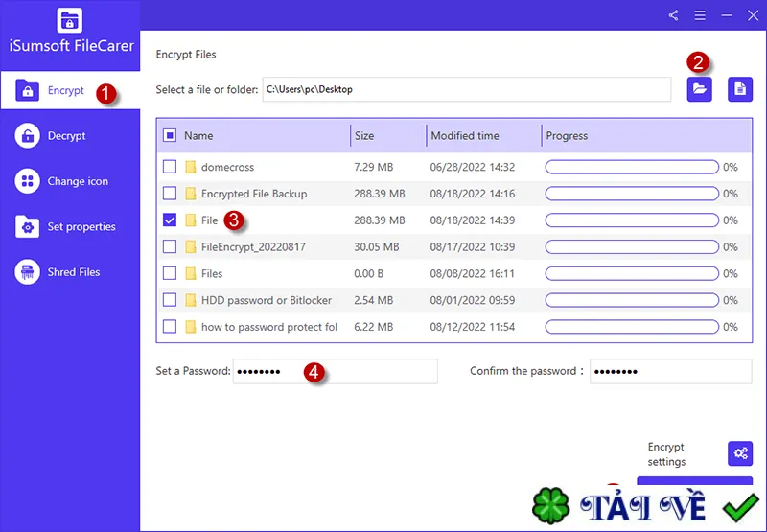Check the Files folder checkbox
Screen dimensions: 767x532
[x=170, y=273]
